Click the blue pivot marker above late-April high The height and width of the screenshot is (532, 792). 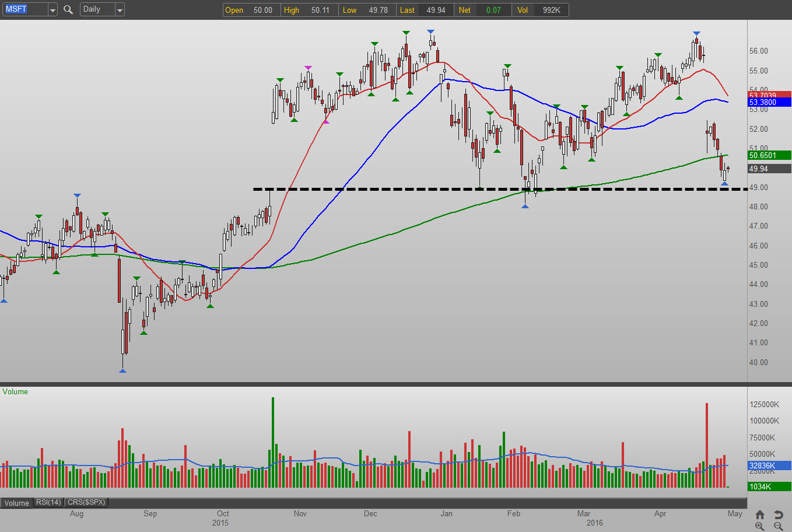click(x=696, y=33)
